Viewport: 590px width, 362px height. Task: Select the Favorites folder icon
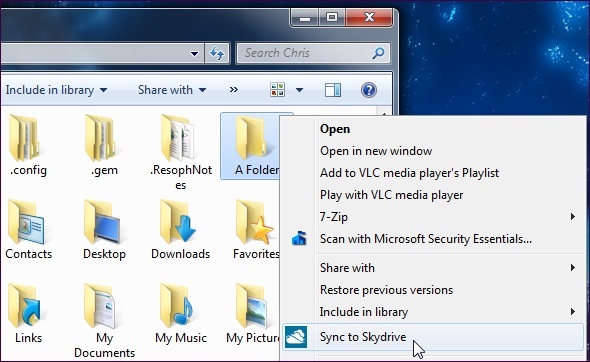[254, 222]
